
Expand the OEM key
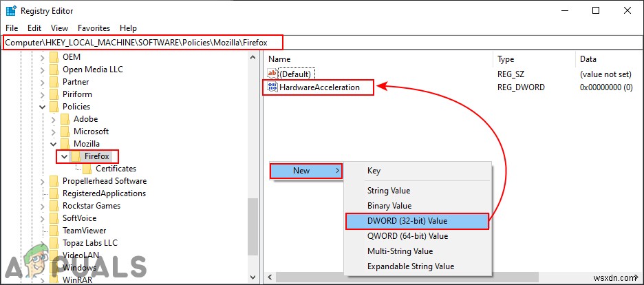click(x=42, y=57)
